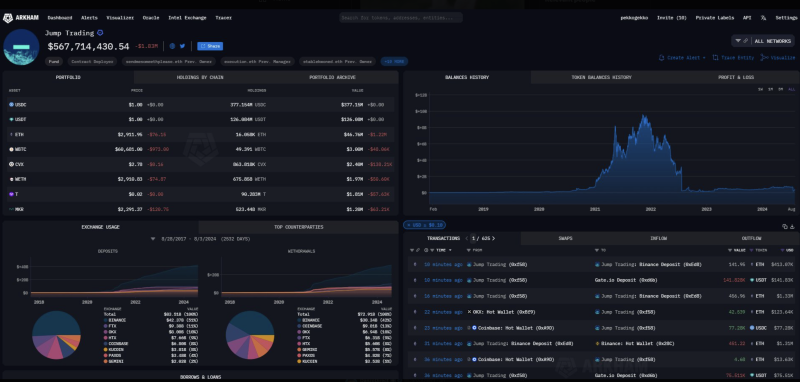
Task: Go to next transactions page arrow
Action: 493,238
